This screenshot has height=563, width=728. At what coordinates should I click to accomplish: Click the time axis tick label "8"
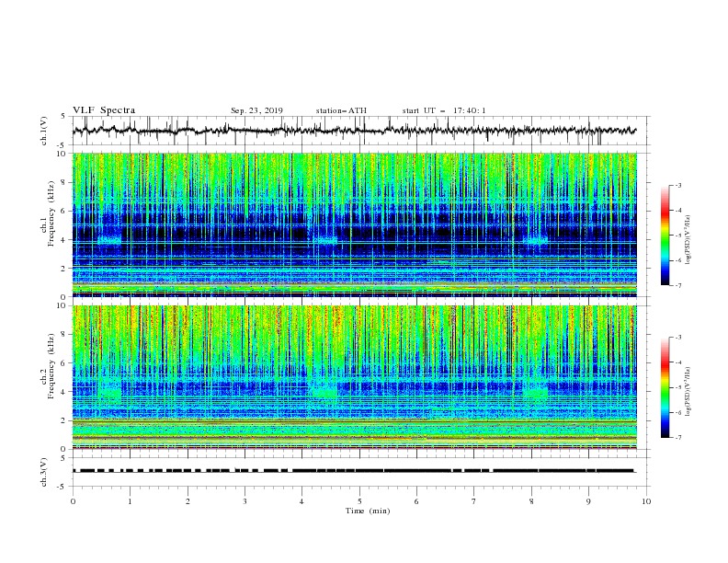point(531,501)
